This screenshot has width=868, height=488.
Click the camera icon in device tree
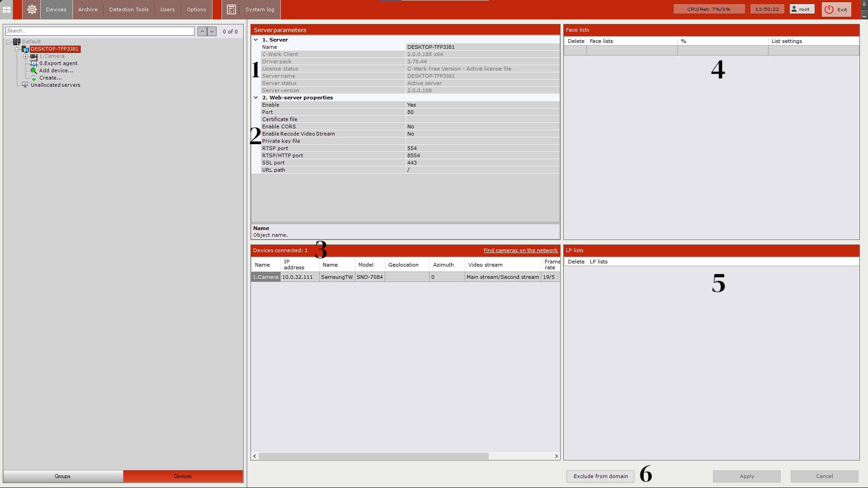pyautogui.click(x=34, y=56)
